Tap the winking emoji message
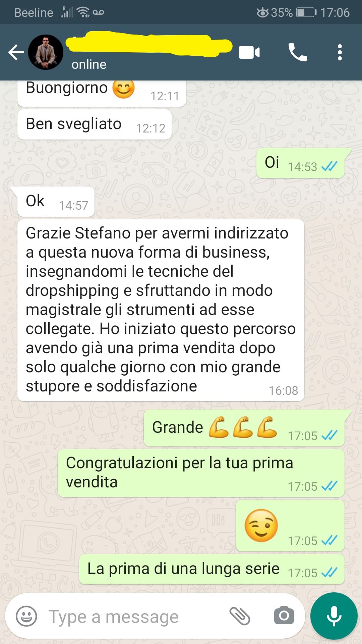Viewport: 362px width, 644px height. [x=290, y=526]
